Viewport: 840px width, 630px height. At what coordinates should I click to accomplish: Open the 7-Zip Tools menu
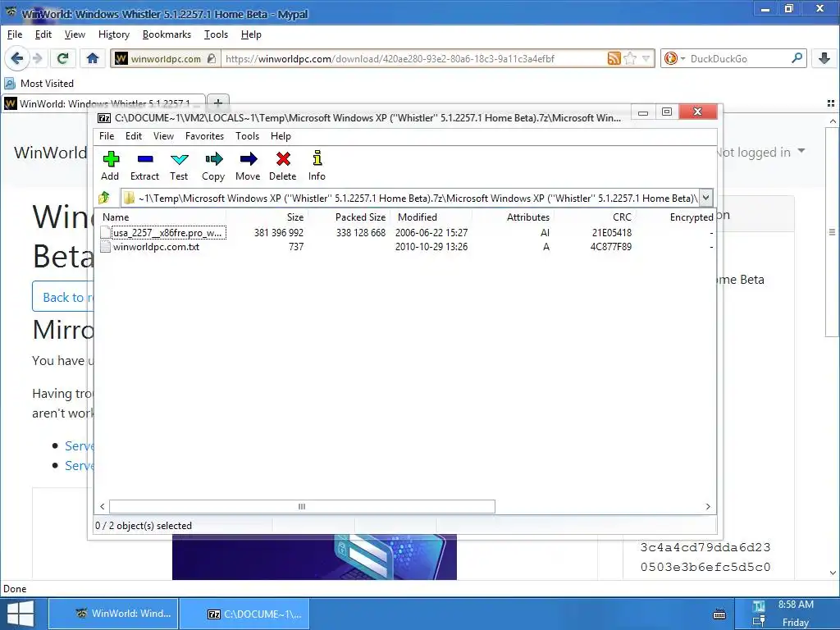247,136
